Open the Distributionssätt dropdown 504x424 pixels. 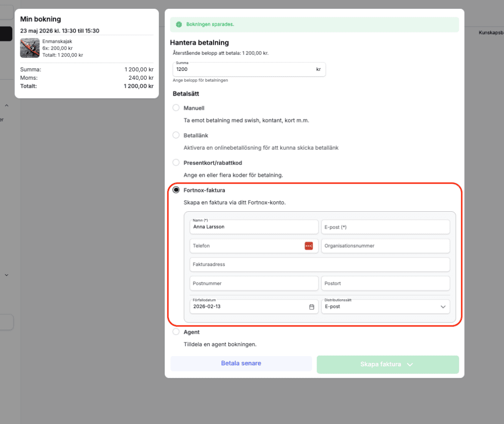pos(385,307)
